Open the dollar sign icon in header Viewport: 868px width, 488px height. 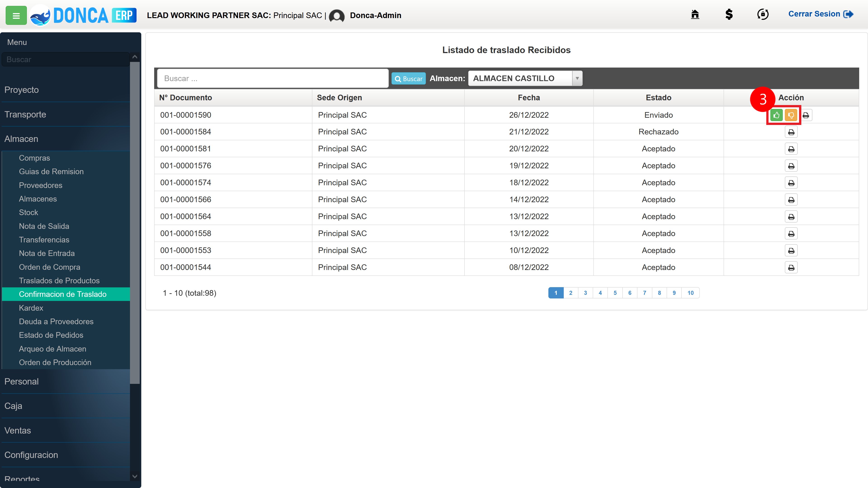pyautogui.click(x=729, y=14)
